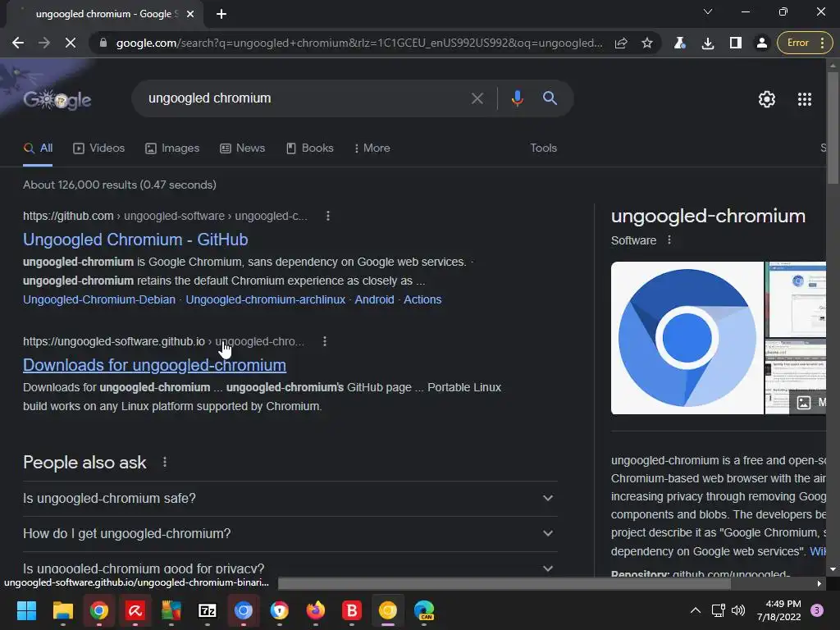This screenshot has width=840, height=630.
Task: Show hidden system tray icons
Action: point(696,610)
